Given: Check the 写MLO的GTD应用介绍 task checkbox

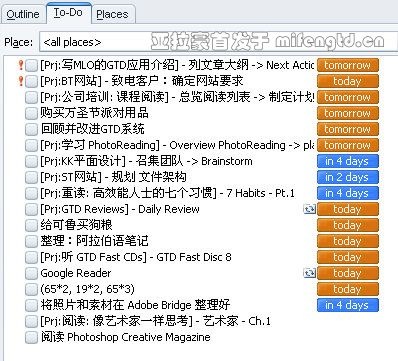Looking at the screenshot, I should coord(31,65).
